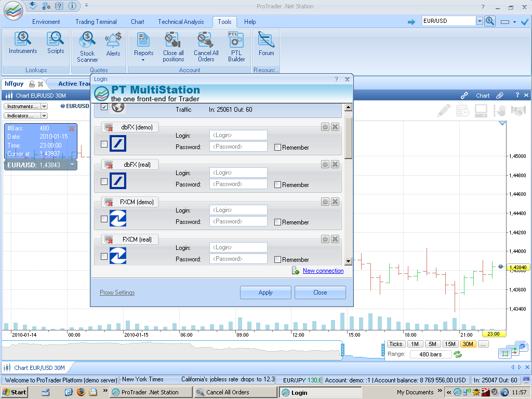Check Remember for FXCM (demo)
Image resolution: width=532 pixels, height=399 pixels.
point(277,222)
